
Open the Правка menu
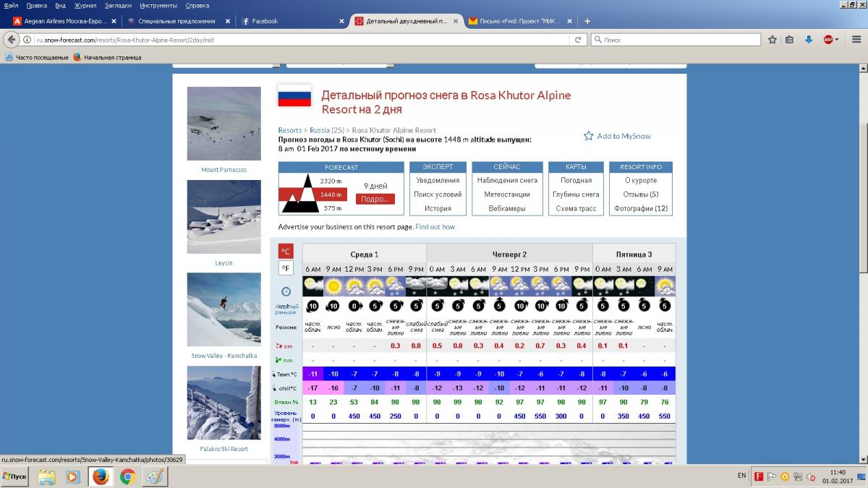[36, 5]
